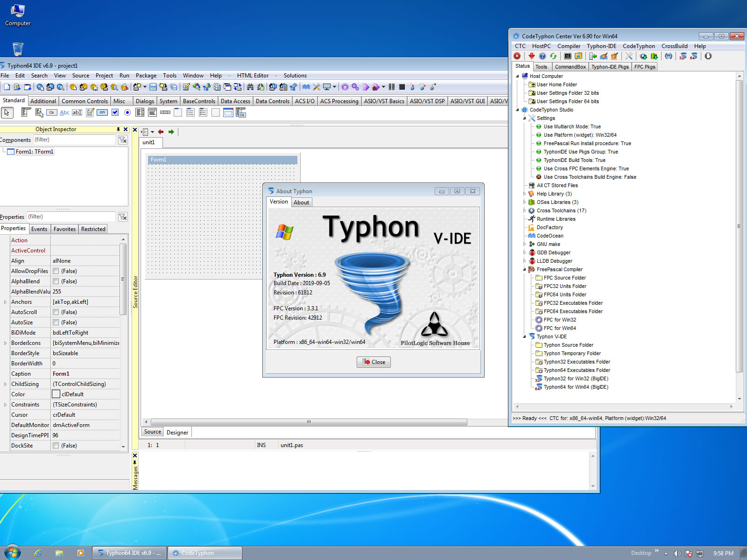This screenshot has width=747, height=560.
Task: Expand the Cross Toolchains (17) node
Action: (524, 210)
